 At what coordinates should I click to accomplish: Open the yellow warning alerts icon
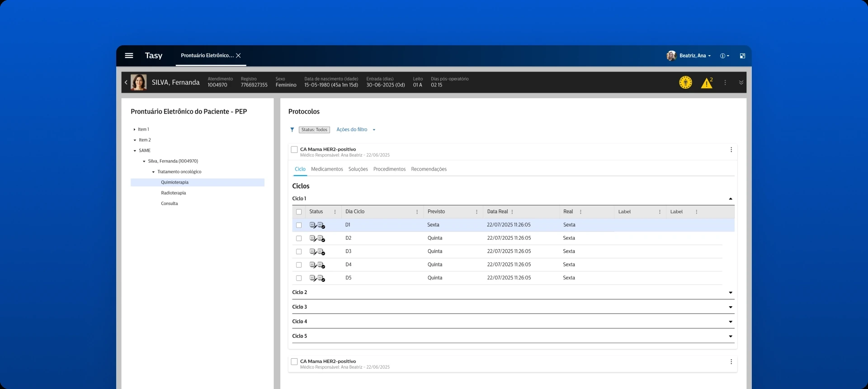tap(707, 83)
